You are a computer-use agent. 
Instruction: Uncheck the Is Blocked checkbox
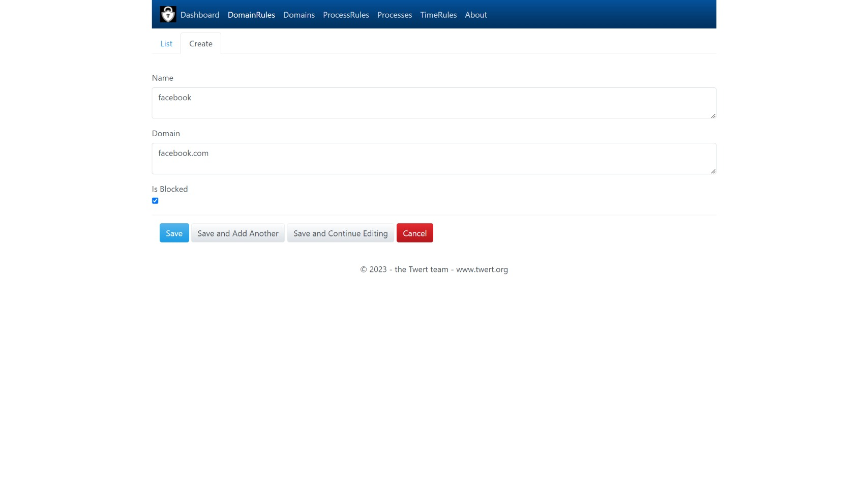[x=155, y=201]
